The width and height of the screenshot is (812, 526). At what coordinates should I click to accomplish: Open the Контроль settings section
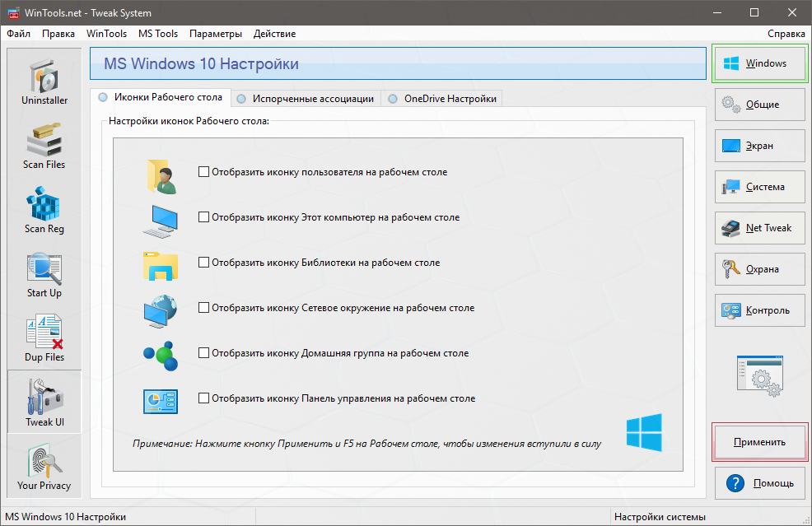click(759, 310)
